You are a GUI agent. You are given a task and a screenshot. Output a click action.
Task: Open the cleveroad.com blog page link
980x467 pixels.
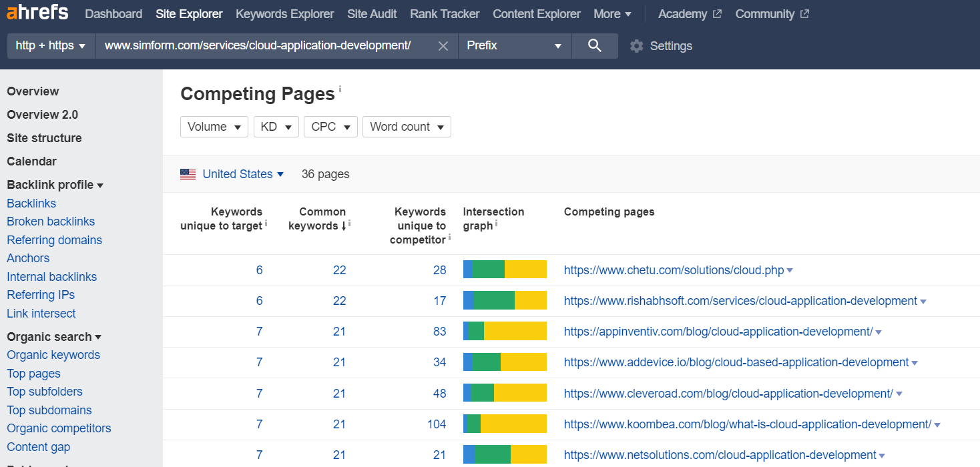tap(728, 394)
